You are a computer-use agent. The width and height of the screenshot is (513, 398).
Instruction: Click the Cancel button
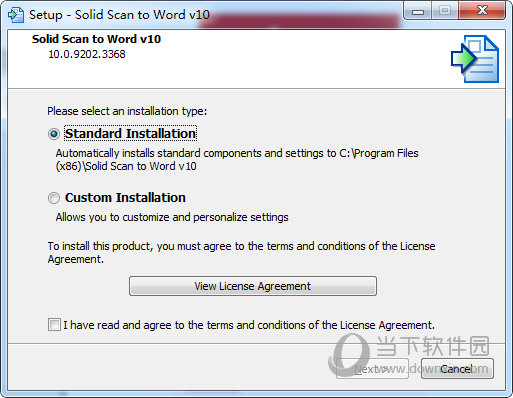pos(457,369)
